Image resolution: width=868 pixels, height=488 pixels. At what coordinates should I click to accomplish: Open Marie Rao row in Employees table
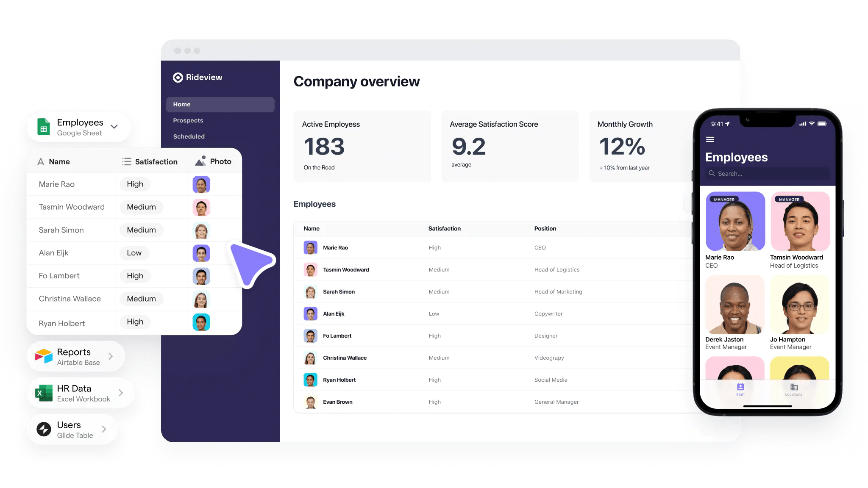335,248
